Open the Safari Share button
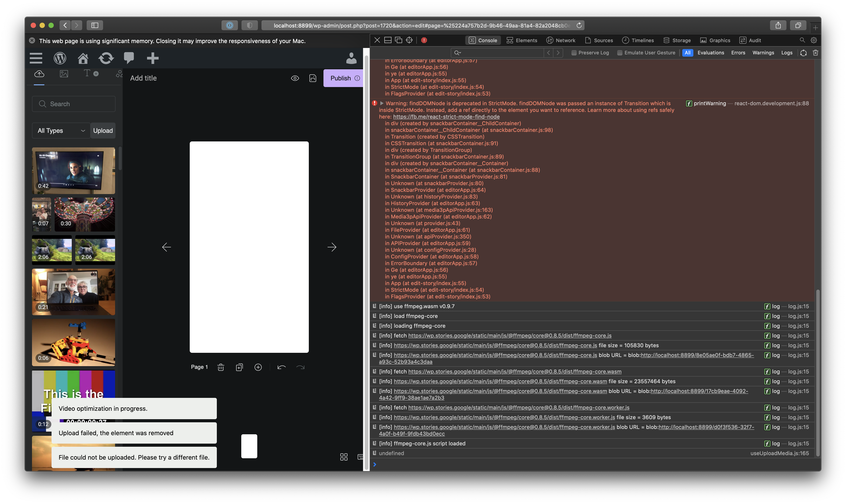Screen dimensions: 846x504 [x=778, y=25]
